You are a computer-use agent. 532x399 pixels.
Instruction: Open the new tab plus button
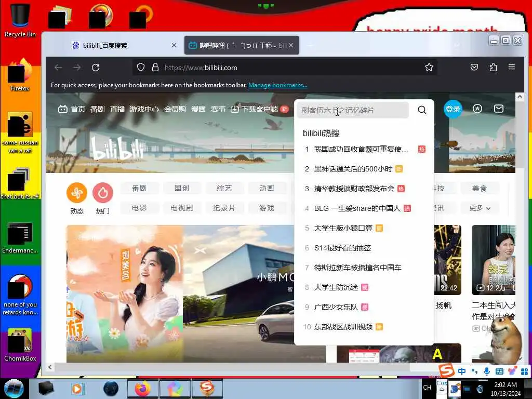(310, 46)
